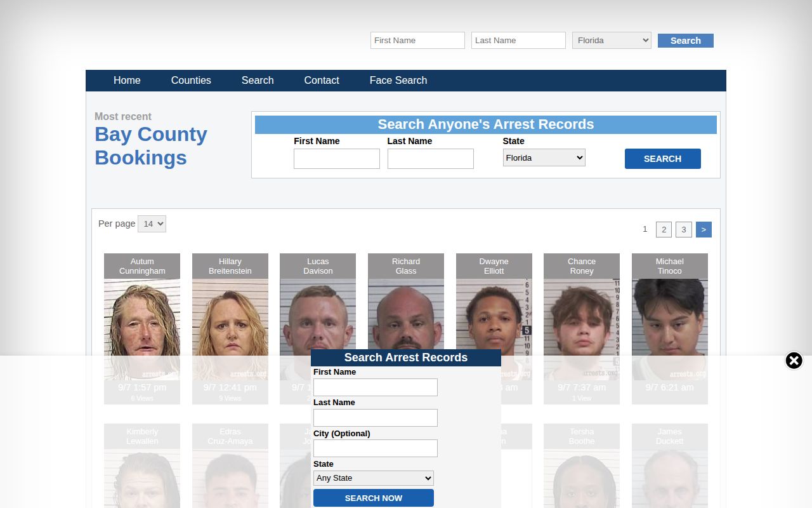Focus the top header First Name field

point(417,41)
